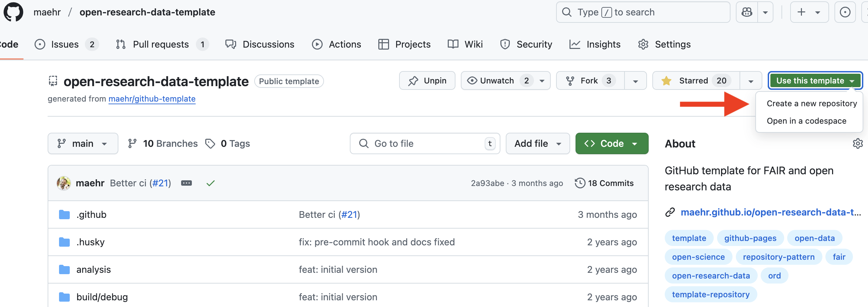Open the issues circle icon in header
Screen dimensions: 868x307
coord(845,12)
